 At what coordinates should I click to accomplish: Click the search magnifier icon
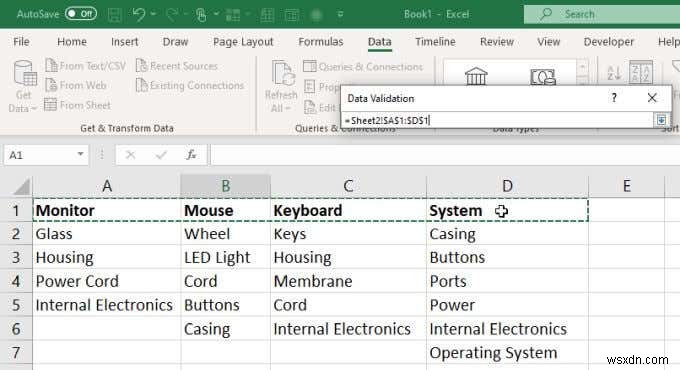(546, 14)
